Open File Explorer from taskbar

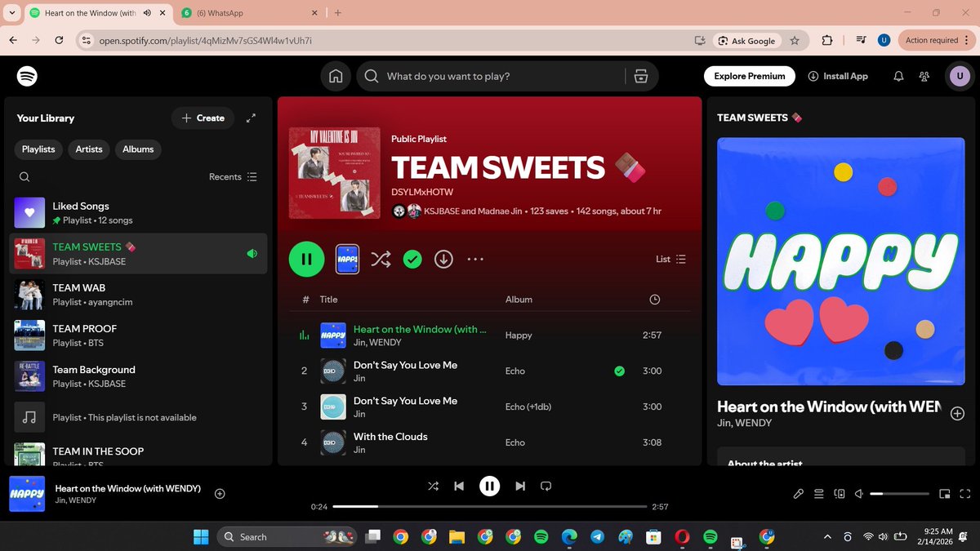coord(457,536)
